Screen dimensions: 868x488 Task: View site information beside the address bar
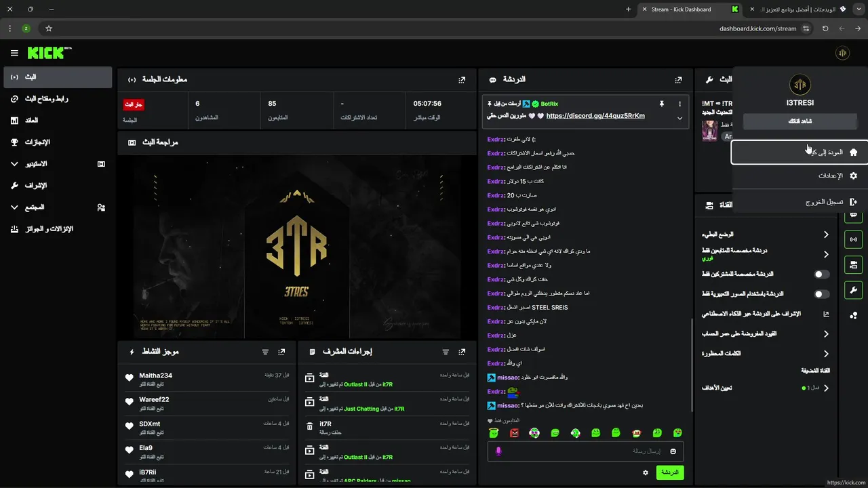pos(806,28)
